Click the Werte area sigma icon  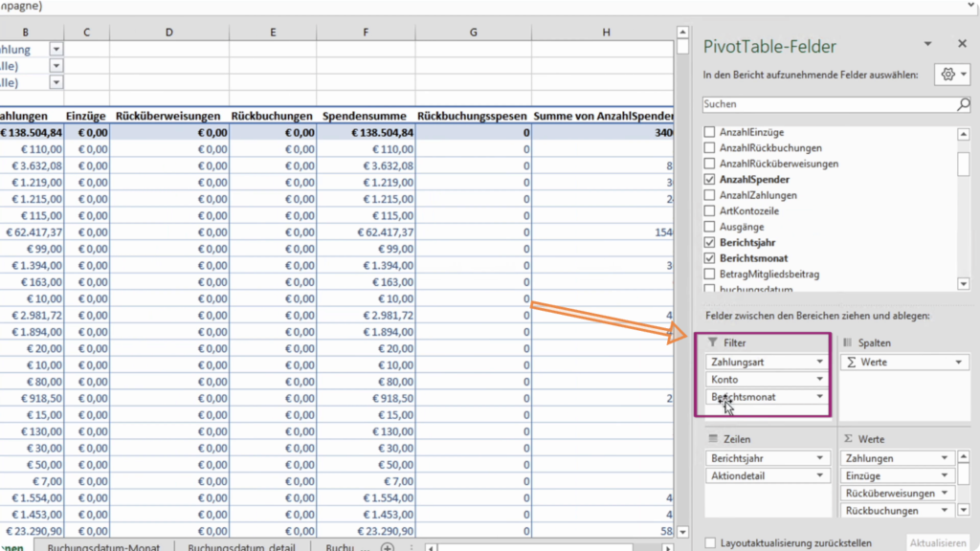click(848, 438)
